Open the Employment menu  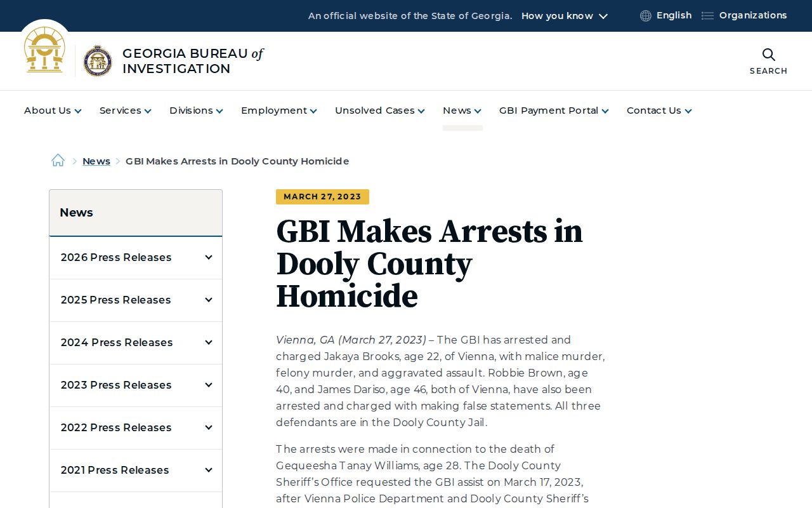pyautogui.click(x=279, y=110)
